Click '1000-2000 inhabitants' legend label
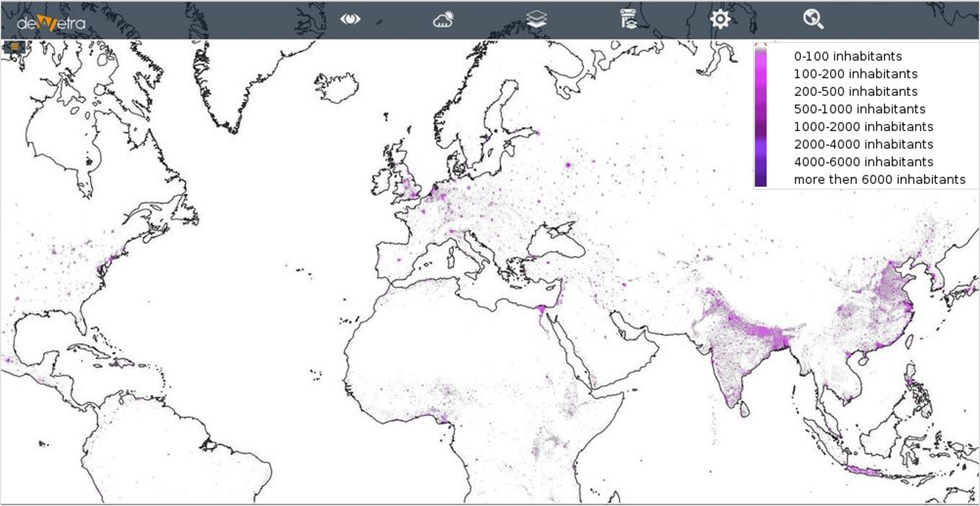Viewport: 980px width, 506px height. tap(863, 126)
